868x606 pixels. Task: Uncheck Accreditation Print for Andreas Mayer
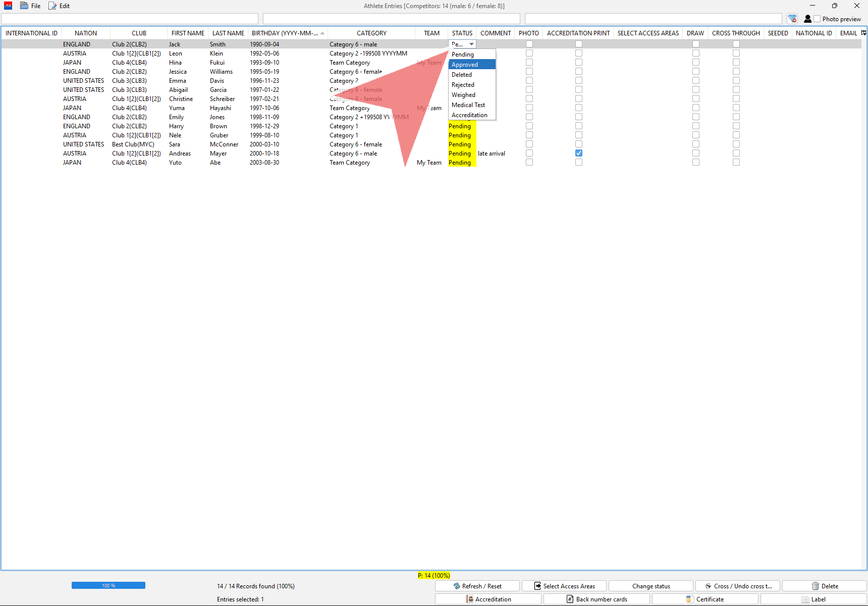[x=579, y=153]
